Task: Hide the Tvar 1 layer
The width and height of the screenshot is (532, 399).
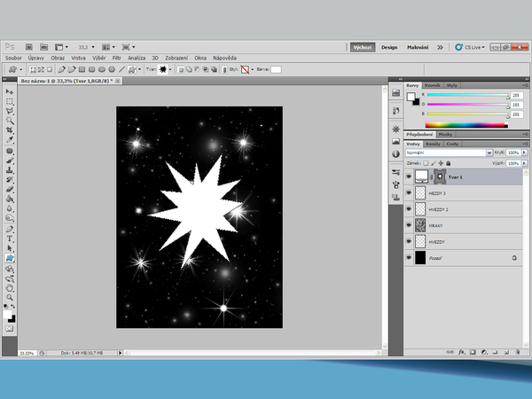Action: pyautogui.click(x=408, y=176)
